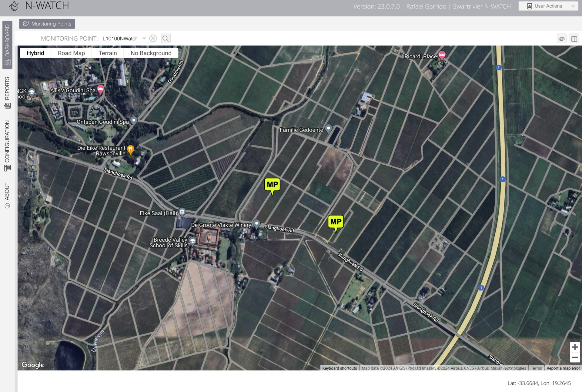Expand the monitoring point selector chevron
The image size is (582, 392).
pos(144,38)
